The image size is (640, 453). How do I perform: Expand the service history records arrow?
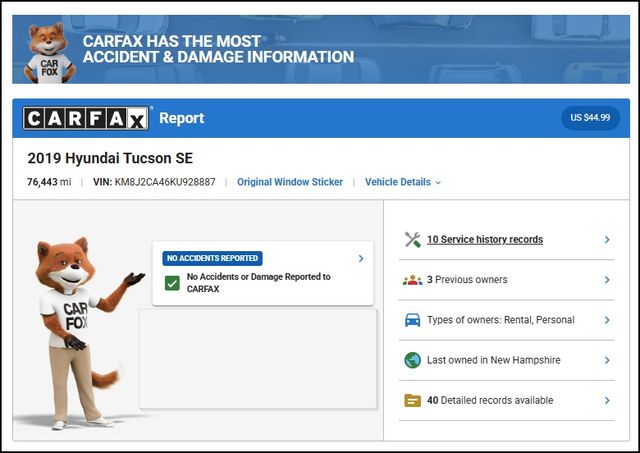(607, 240)
